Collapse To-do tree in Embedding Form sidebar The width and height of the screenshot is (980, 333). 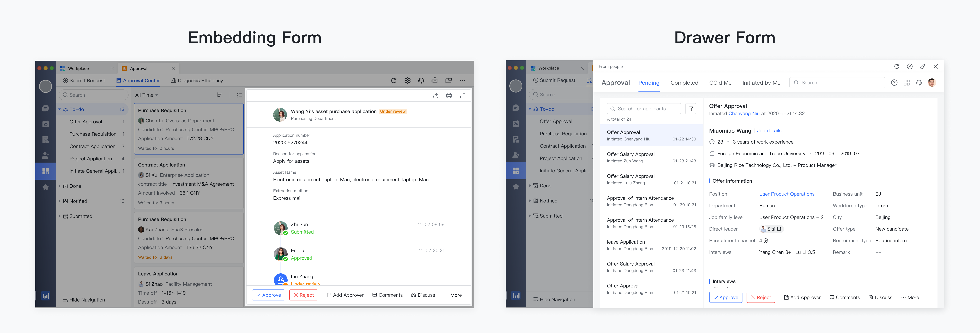pyautogui.click(x=60, y=109)
